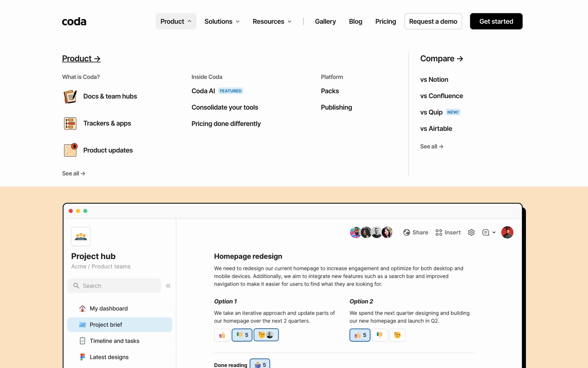
Task: Click the Project hub team icon
Action: click(x=81, y=236)
